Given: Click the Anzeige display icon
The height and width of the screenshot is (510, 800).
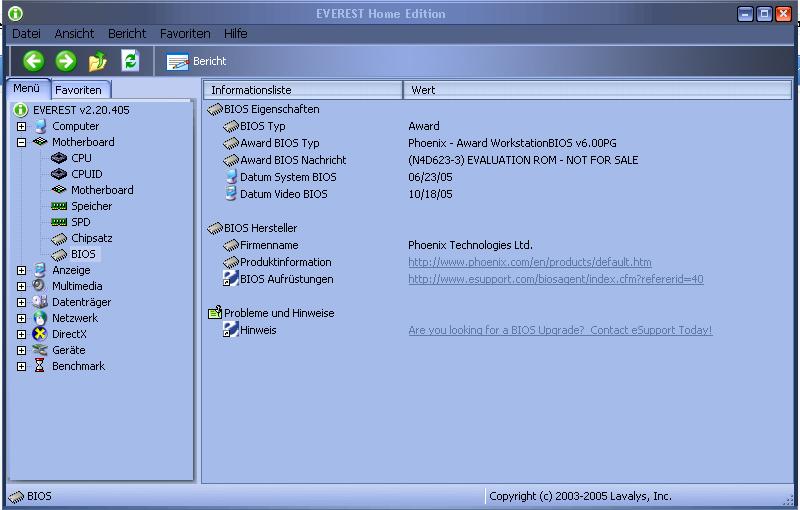Looking at the screenshot, I should pyautogui.click(x=40, y=270).
